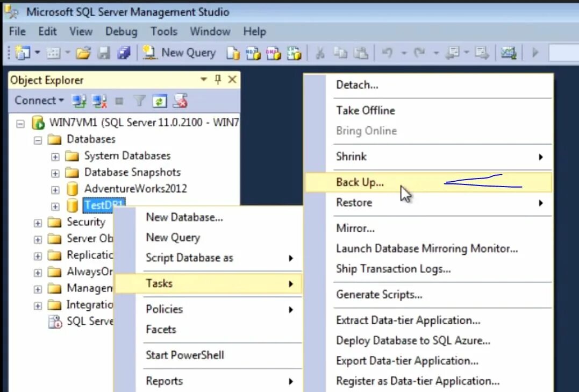This screenshot has height=392, width=579.
Task: Click the Start Debugging play icon
Action: (x=535, y=53)
